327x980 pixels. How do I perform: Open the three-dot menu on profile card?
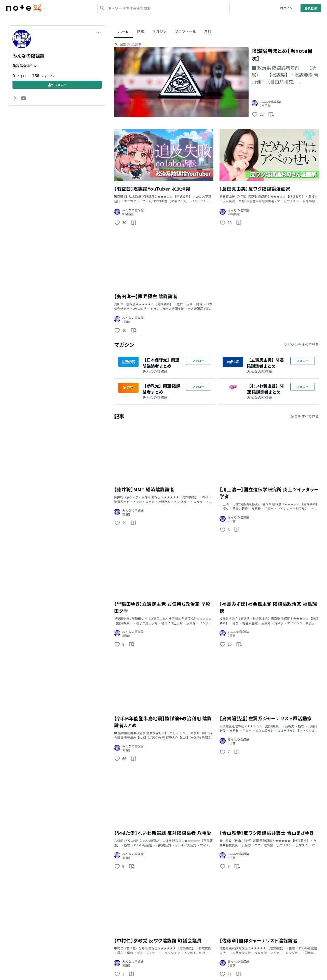pyautogui.click(x=99, y=33)
